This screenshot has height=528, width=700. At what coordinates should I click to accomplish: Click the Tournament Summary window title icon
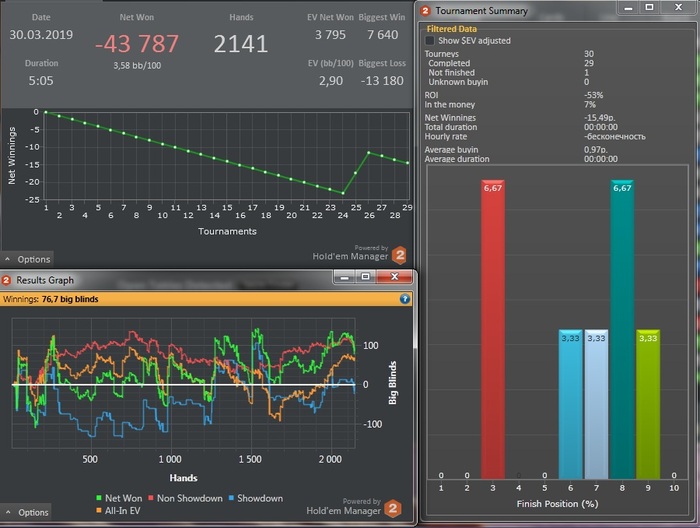tap(425, 11)
